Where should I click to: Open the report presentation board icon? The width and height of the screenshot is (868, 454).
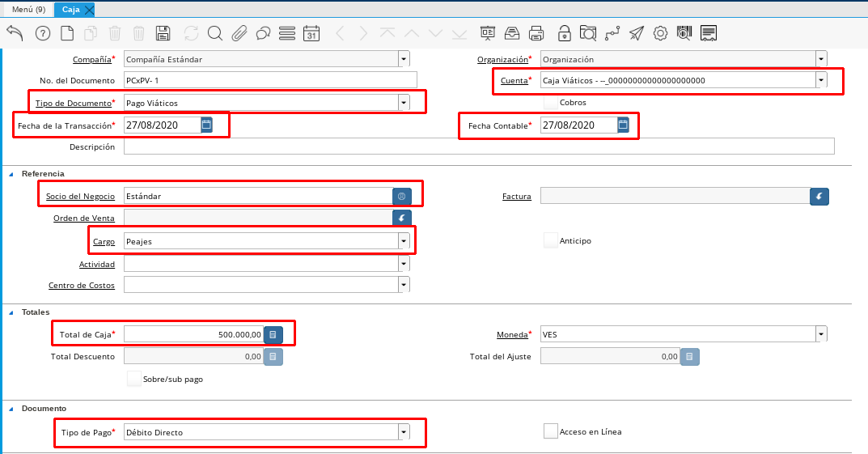click(488, 33)
